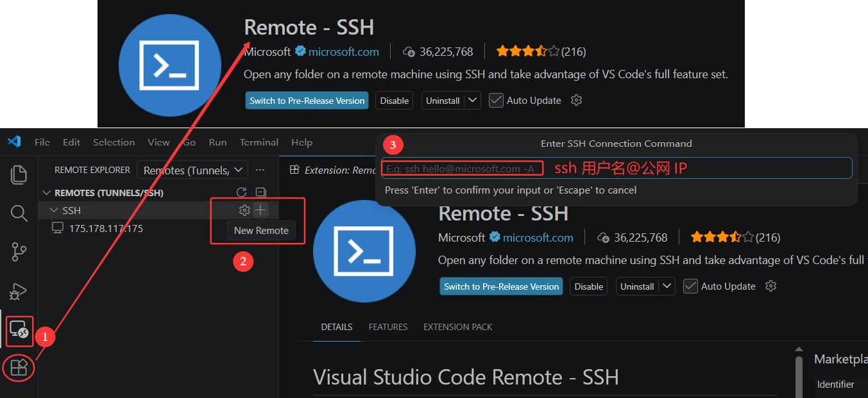Screen dimensions: 868x398
Task: Click install count in VS Code extension page
Action: click(x=632, y=238)
